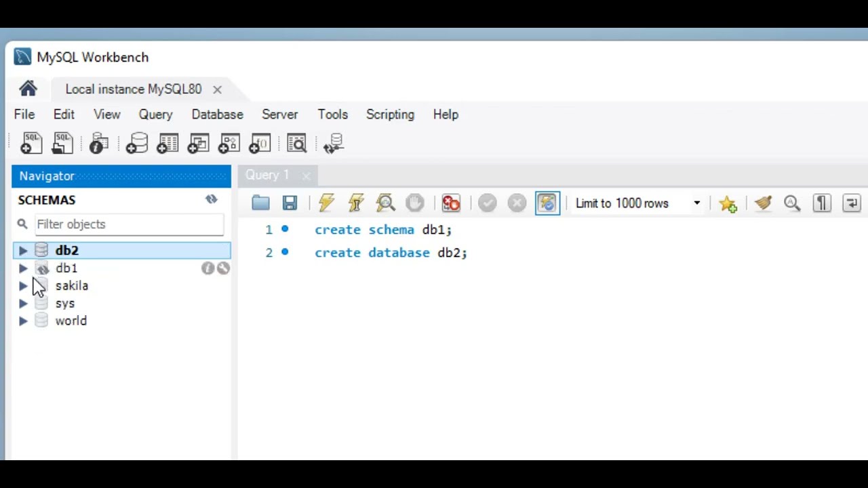Create a new SQL tab icon
868x488 pixels.
click(31, 143)
